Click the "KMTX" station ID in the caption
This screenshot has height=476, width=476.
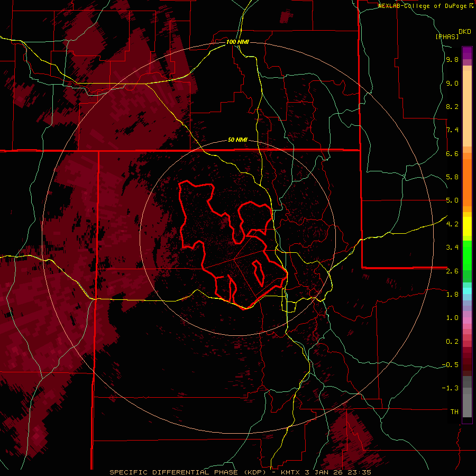coord(290,472)
